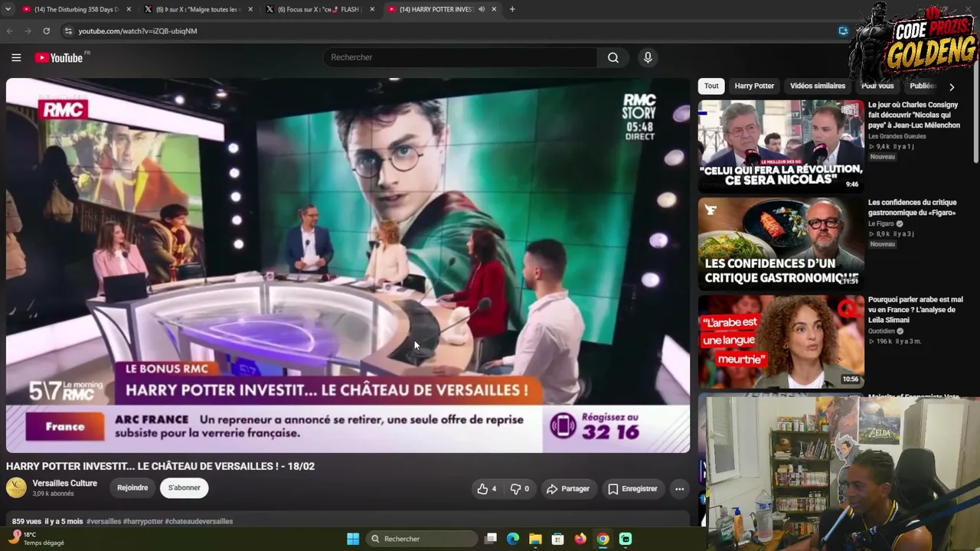Click the '859 vues' view count
The height and width of the screenshot is (551, 980).
pyautogui.click(x=27, y=521)
